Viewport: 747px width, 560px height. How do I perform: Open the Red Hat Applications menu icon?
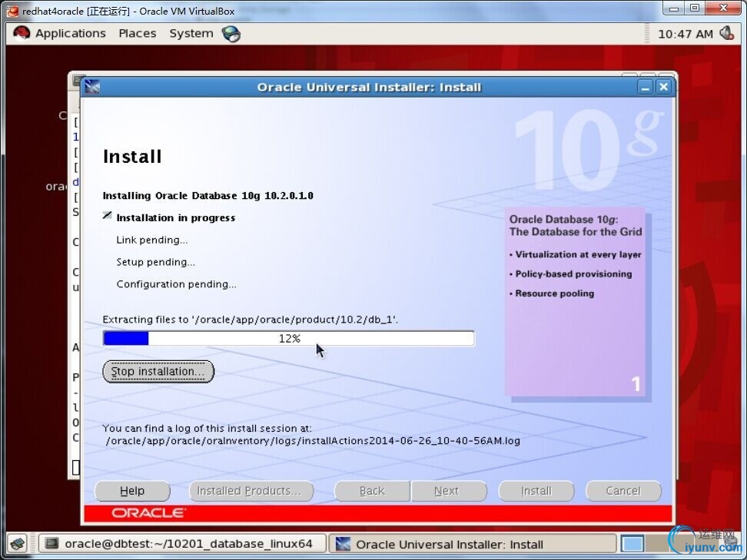click(x=21, y=33)
